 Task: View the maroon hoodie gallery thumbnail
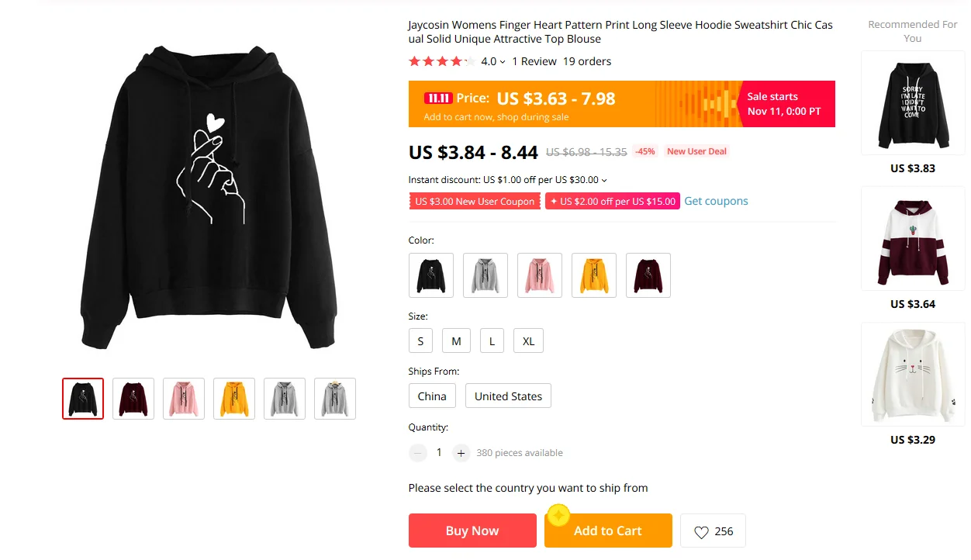133,399
